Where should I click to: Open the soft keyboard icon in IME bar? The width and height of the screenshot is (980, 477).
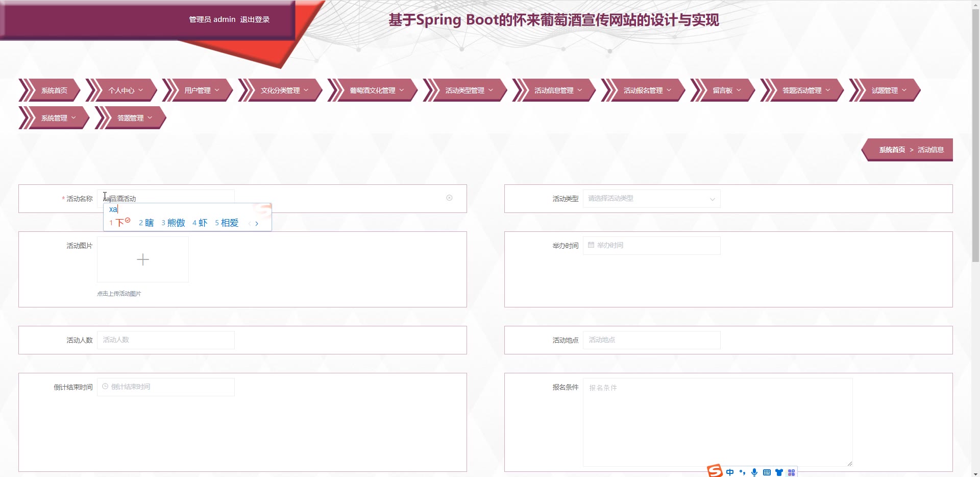point(767,472)
